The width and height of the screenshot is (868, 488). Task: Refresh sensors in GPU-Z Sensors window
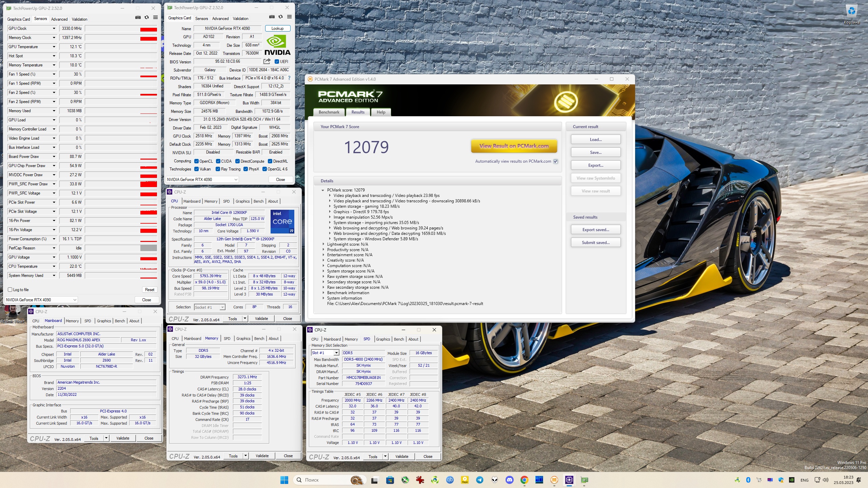point(146,18)
